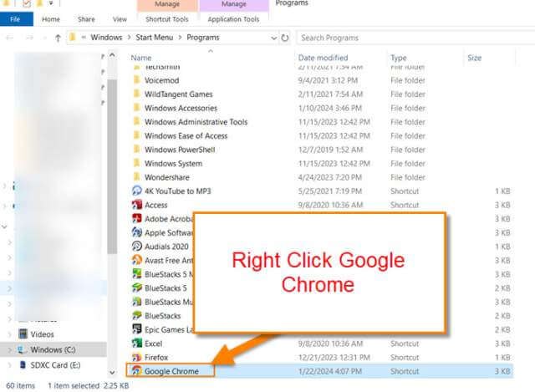Screen dimensions: 535x392
Task: Select the Windows PowerShell folder icon
Action: pos(137,150)
